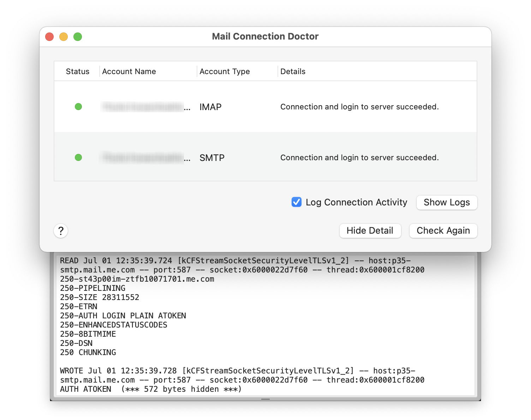Collapse the log pane with Hide Detail
This screenshot has width=531, height=420.
click(370, 231)
